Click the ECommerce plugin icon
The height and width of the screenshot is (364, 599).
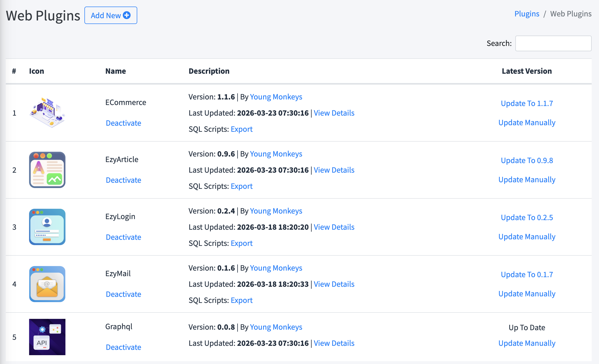click(47, 113)
